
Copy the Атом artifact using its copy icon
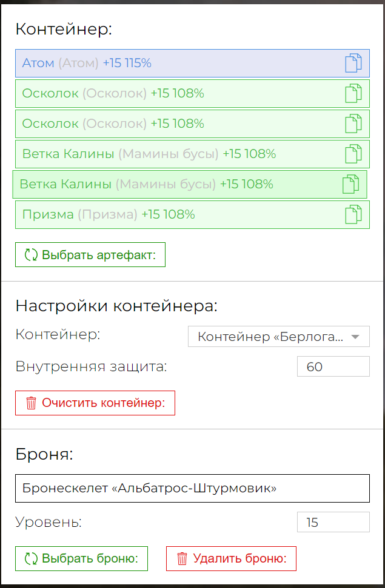tap(353, 63)
